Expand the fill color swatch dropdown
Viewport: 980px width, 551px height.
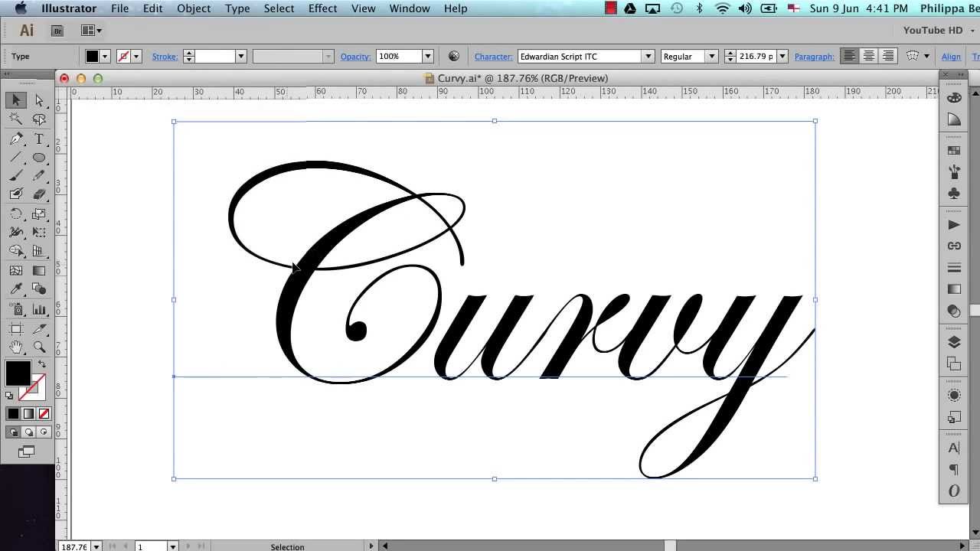coord(105,56)
